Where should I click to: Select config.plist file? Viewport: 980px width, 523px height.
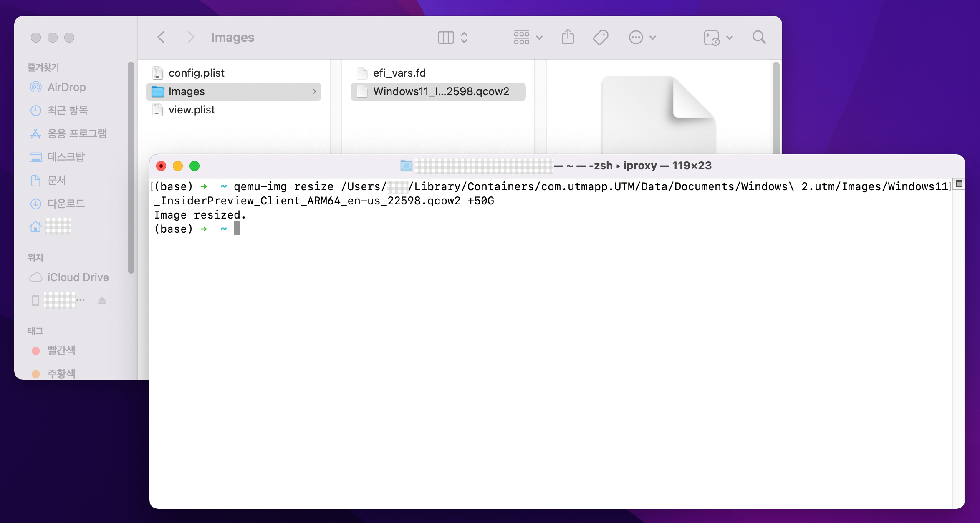[x=196, y=73]
